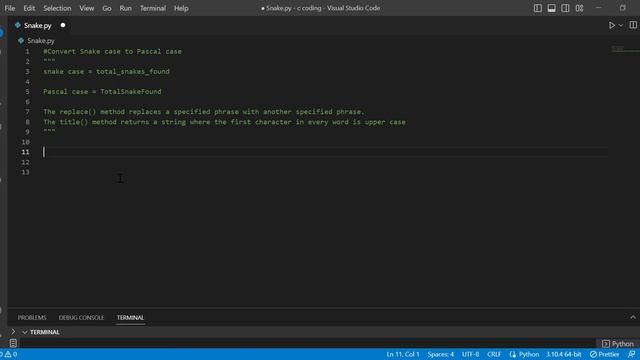Change indentation via Spaces: 4
This screenshot has width=640, height=360.
tap(440, 354)
